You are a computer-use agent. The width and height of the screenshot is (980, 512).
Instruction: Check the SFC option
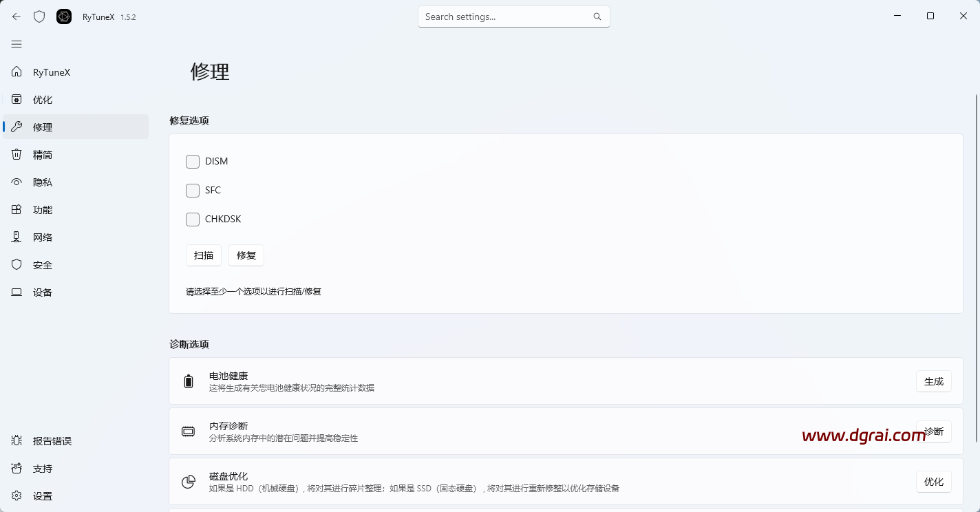(x=193, y=190)
